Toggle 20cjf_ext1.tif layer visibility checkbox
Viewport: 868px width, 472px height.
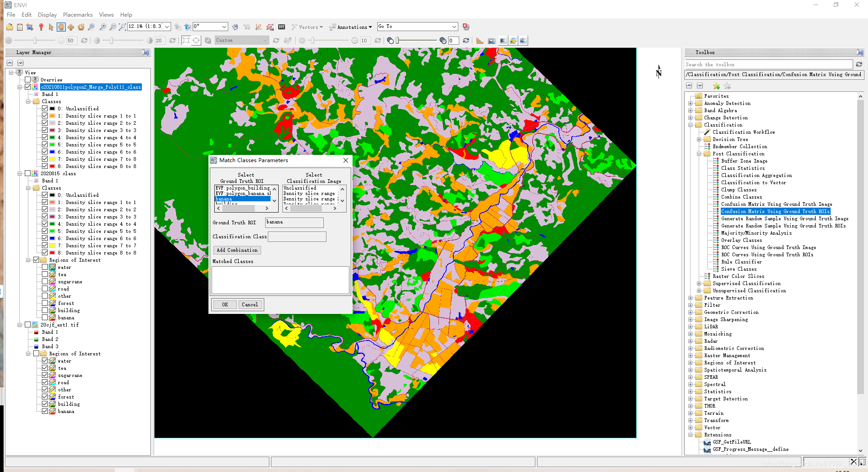(x=27, y=325)
